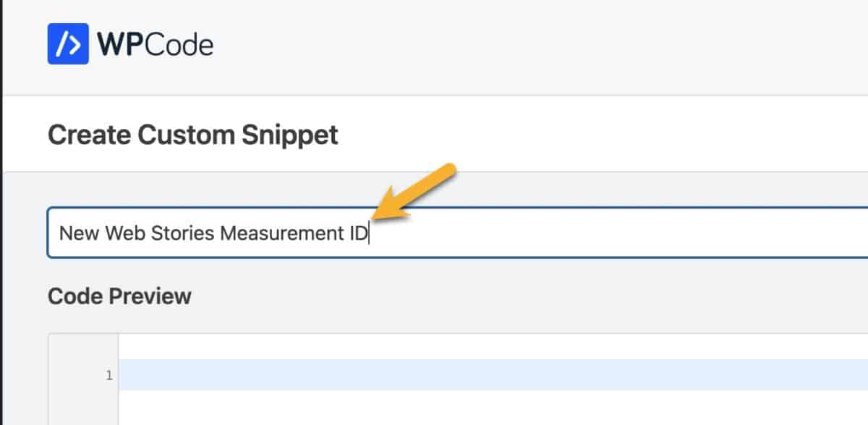Image resolution: width=868 pixels, height=425 pixels.
Task: Click the divider below the header bar
Action: [434, 91]
